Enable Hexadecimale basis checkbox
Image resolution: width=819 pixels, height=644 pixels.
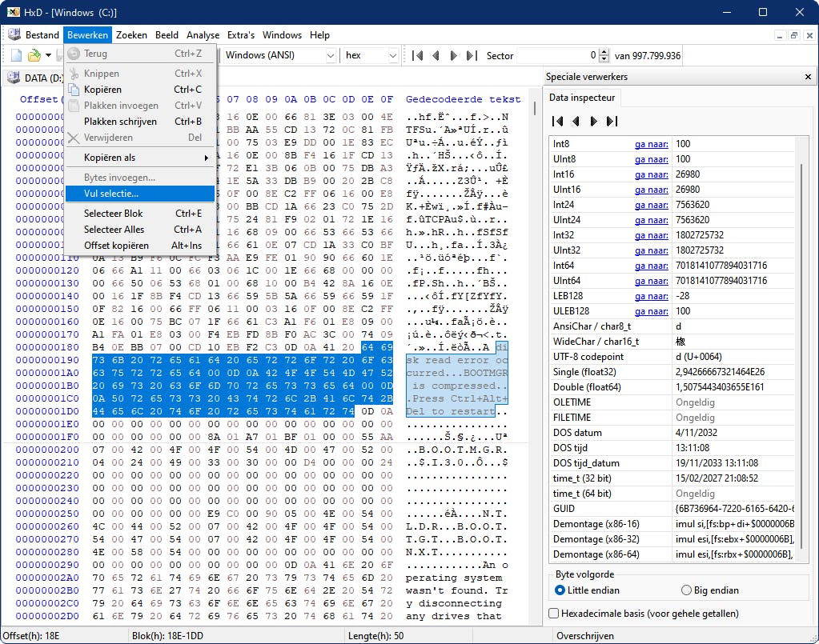point(554,614)
